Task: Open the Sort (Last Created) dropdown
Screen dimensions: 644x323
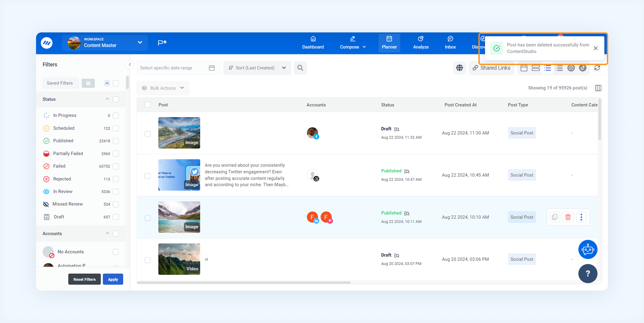Action: [x=257, y=68]
